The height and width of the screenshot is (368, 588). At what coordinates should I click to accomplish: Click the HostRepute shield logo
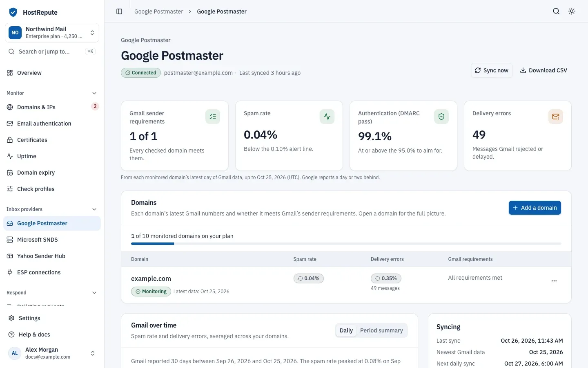[13, 12]
